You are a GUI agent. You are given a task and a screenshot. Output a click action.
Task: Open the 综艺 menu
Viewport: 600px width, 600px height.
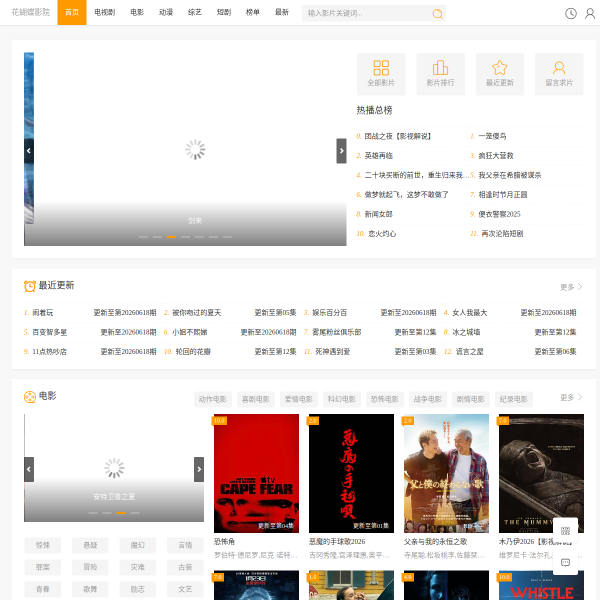[195, 12]
